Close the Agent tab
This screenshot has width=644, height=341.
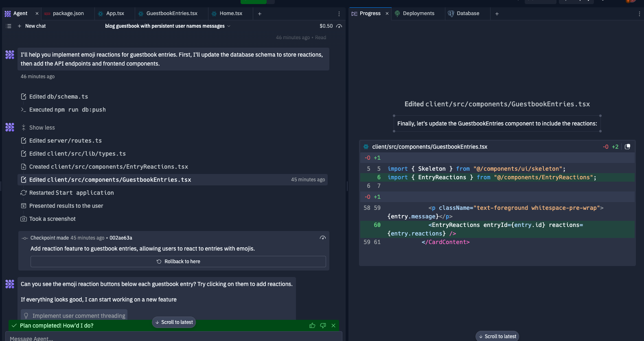pyautogui.click(x=37, y=13)
